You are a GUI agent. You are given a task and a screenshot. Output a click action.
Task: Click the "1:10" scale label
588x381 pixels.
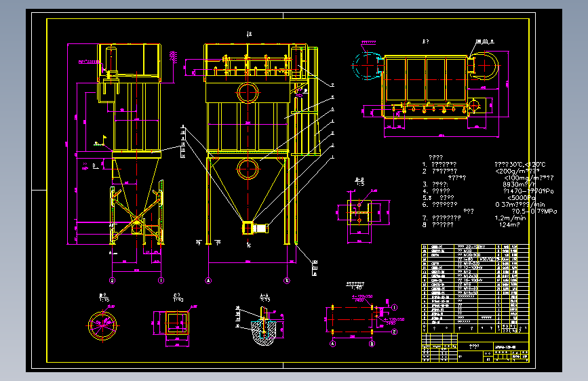point(178,300)
